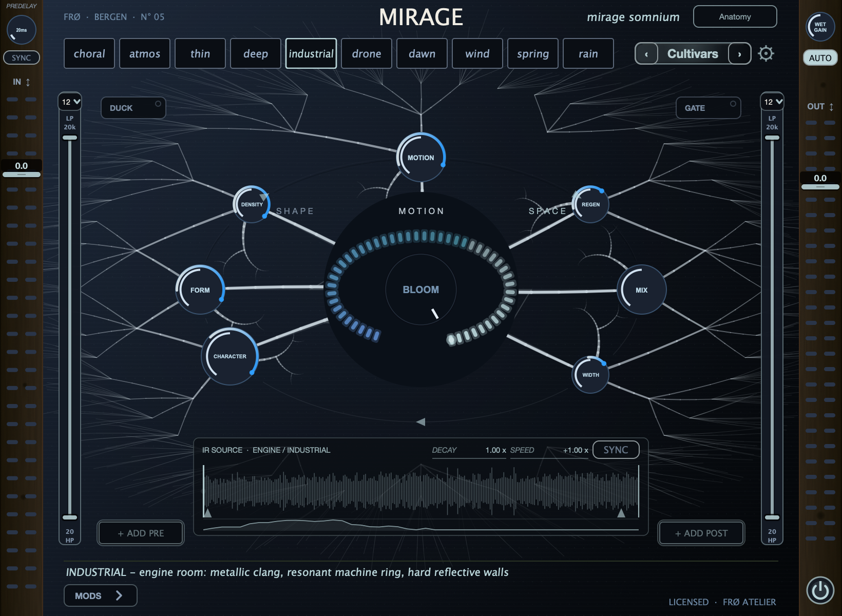Go to next Cultivars preset arrow
Viewport: 842px width, 616px height.
pos(739,54)
